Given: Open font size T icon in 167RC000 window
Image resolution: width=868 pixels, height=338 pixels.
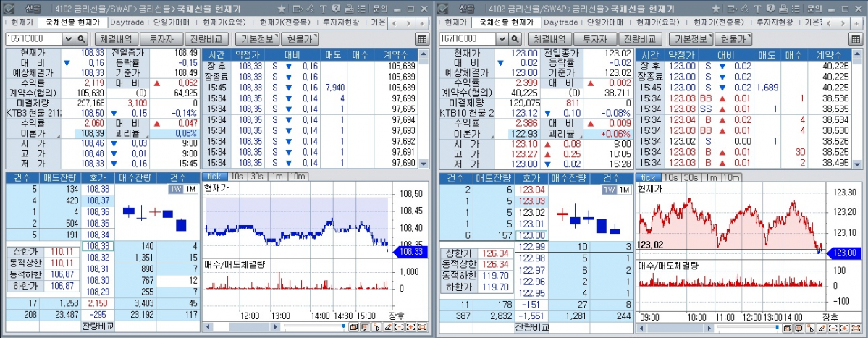Looking at the screenshot, I should click(x=757, y=9).
